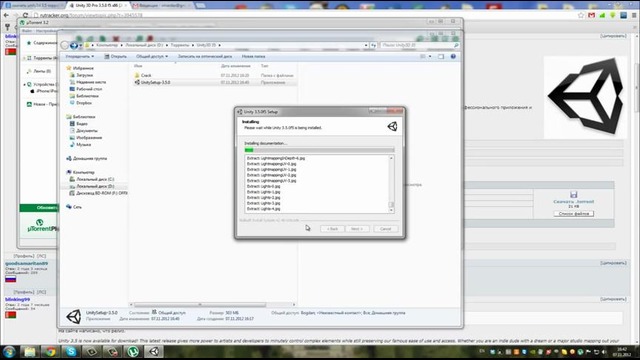The height and width of the screenshot is (360, 640).
Task: Switch to the Unity 3D Pro Chrome tab
Action: 98,5
